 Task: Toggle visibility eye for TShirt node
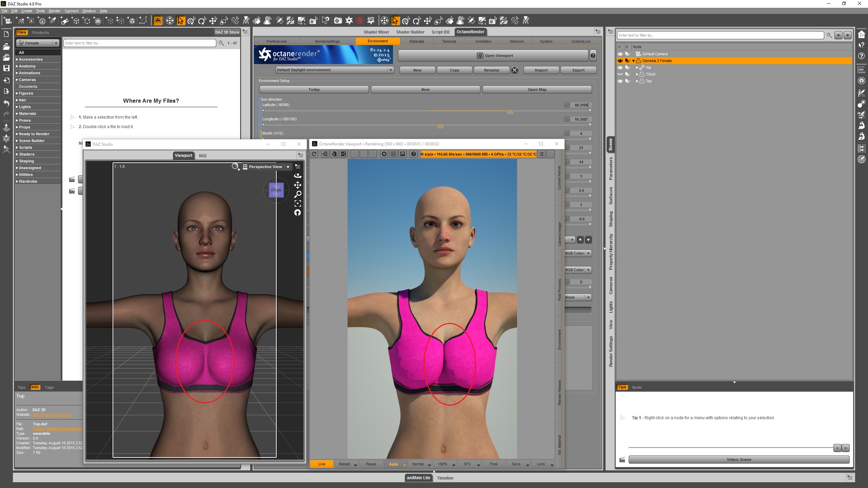[620, 74]
